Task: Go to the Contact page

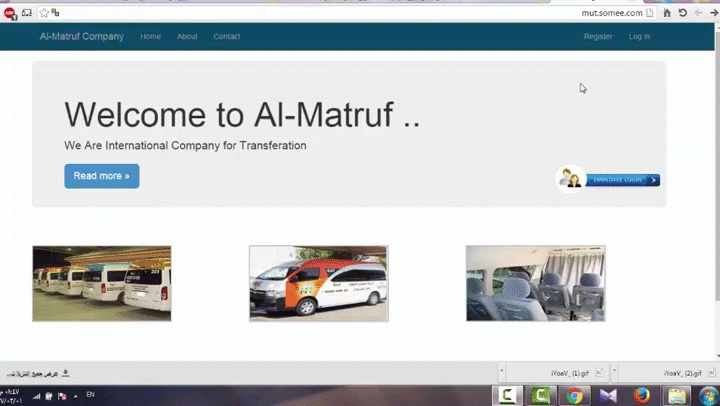Action: (x=226, y=36)
